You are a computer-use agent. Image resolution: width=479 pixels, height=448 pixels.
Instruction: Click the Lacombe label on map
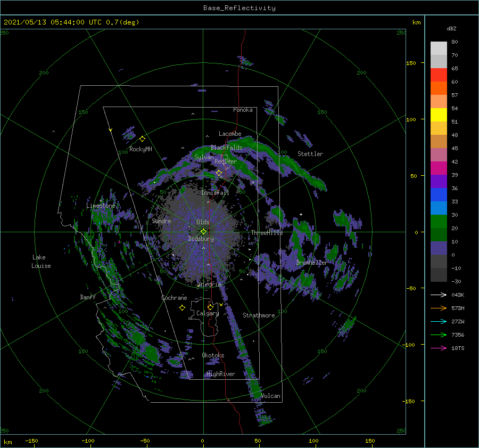(x=230, y=134)
